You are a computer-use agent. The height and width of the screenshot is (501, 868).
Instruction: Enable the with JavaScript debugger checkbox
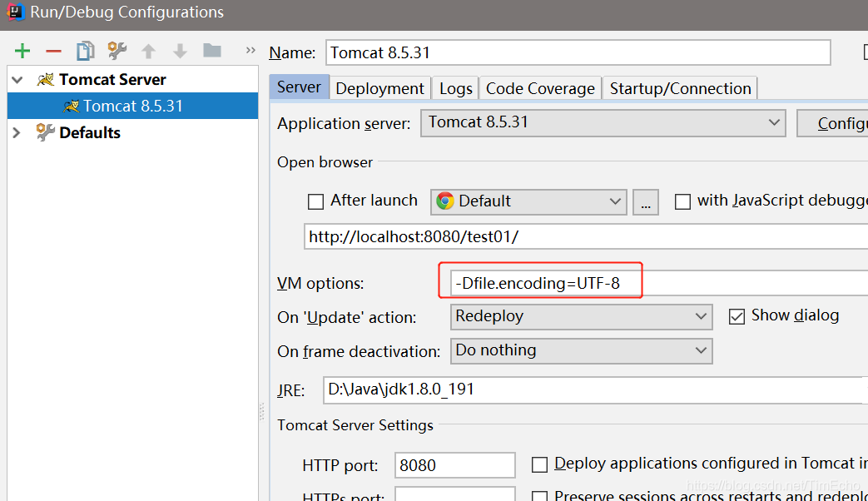(682, 201)
